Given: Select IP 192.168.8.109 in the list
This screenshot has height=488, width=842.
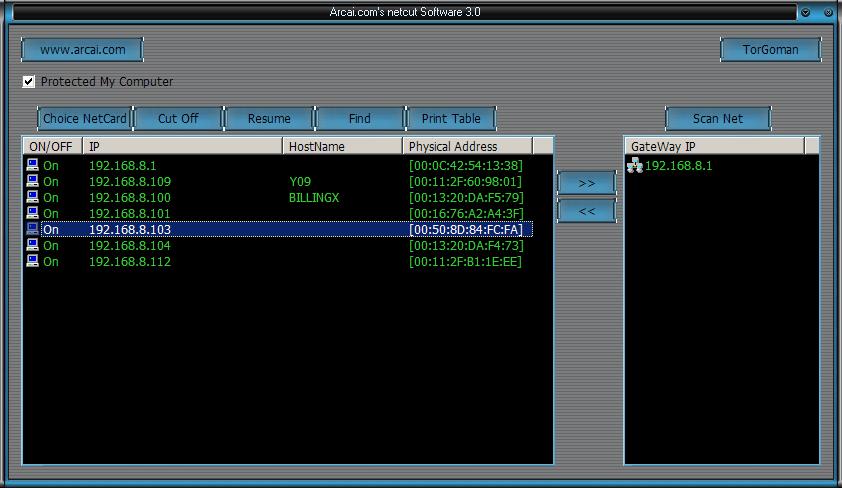Looking at the screenshot, I should pos(130,181).
